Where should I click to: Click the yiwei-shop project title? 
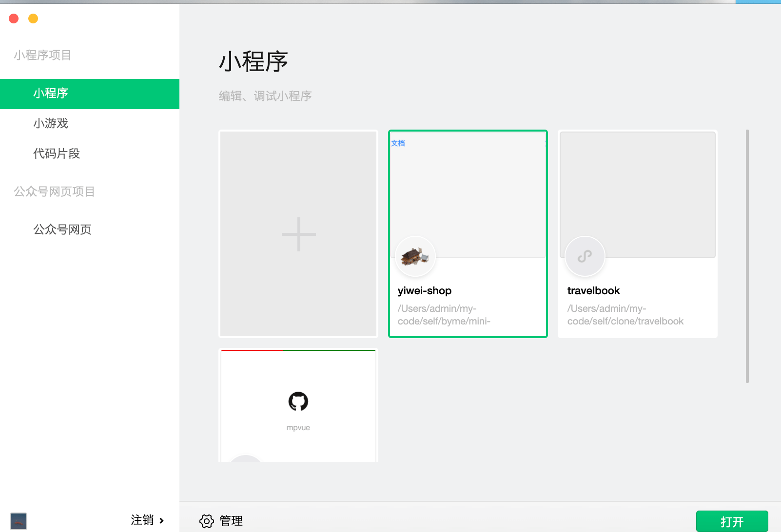pos(425,291)
